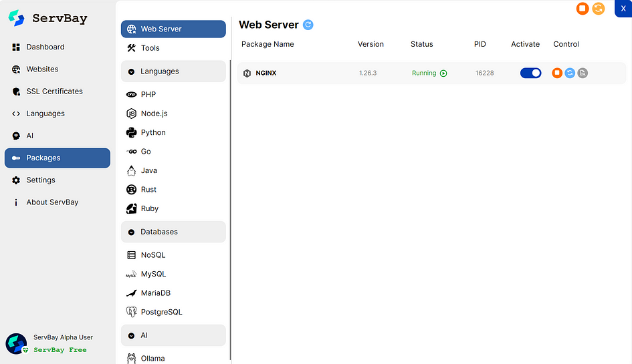Open Python packages
632x364 pixels.
coord(173,132)
